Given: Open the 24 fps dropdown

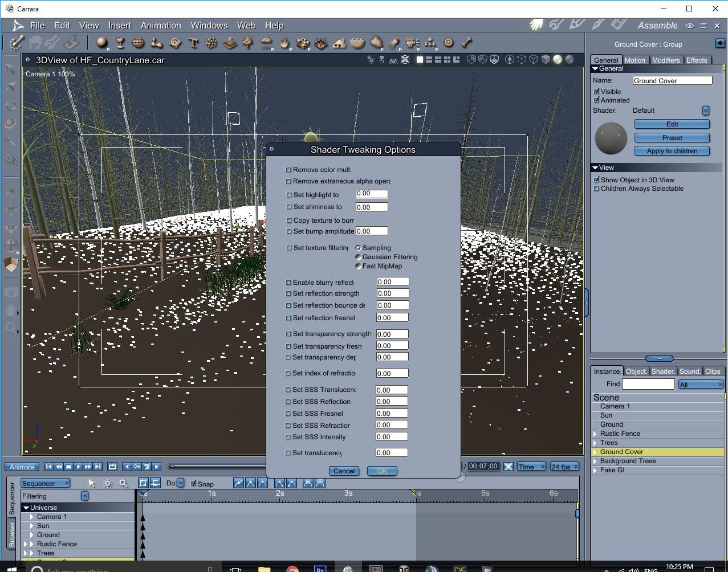Looking at the screenshot, I should (564, 467).
